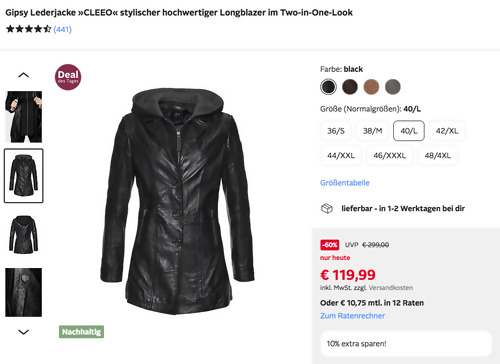Choose size 44/XXL

tap(341, 155)
